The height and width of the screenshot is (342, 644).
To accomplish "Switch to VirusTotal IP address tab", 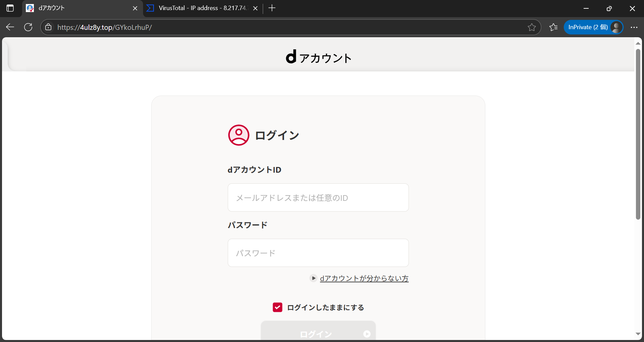I will click(203, 8).
